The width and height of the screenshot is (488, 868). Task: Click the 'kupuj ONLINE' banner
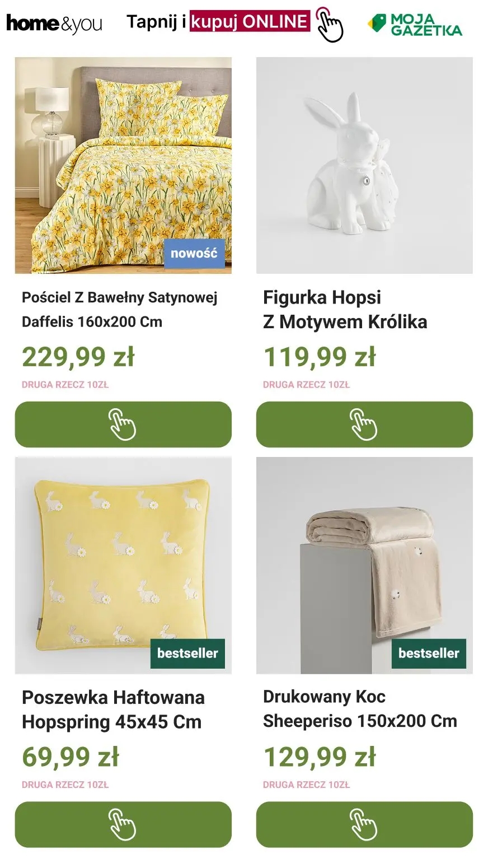[250, 22]
